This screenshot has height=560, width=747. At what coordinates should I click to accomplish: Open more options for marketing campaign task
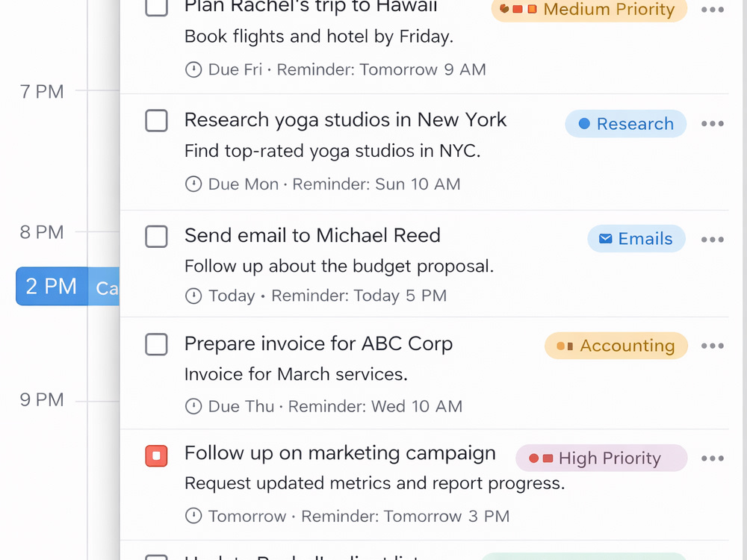pos(712,458)
